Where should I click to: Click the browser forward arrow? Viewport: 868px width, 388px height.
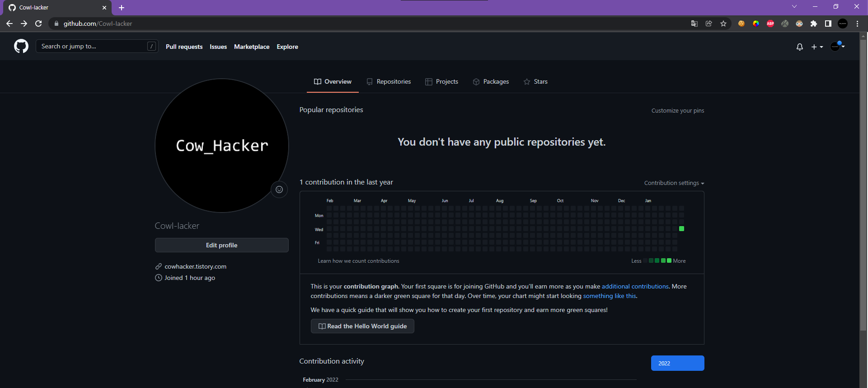pyautogui.click(x=24, y=24)
